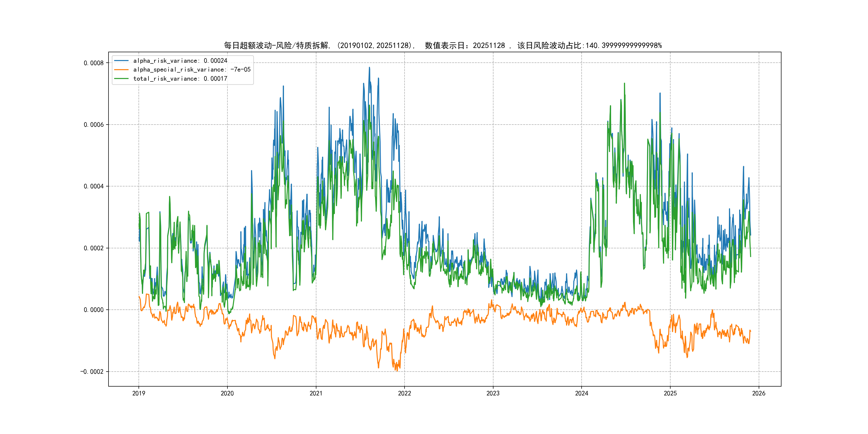Click the chart title text
Viewport: 868px width, 434px height.
[442, 46]
